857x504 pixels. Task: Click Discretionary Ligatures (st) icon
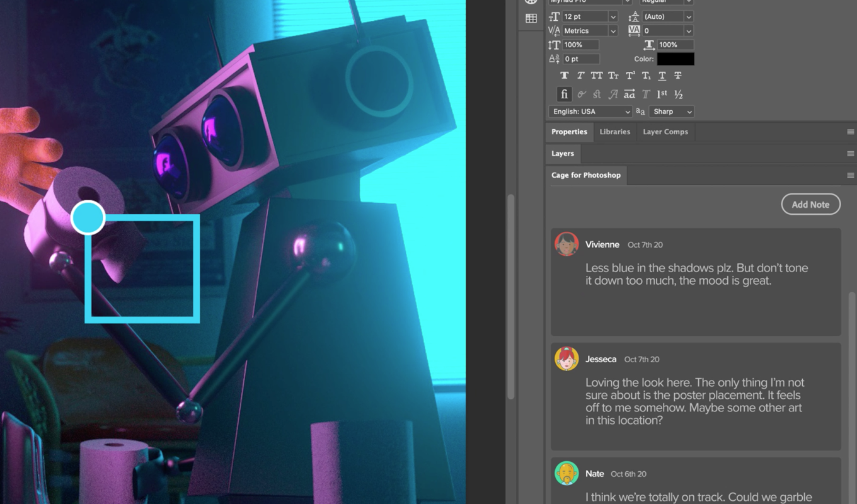597,94
